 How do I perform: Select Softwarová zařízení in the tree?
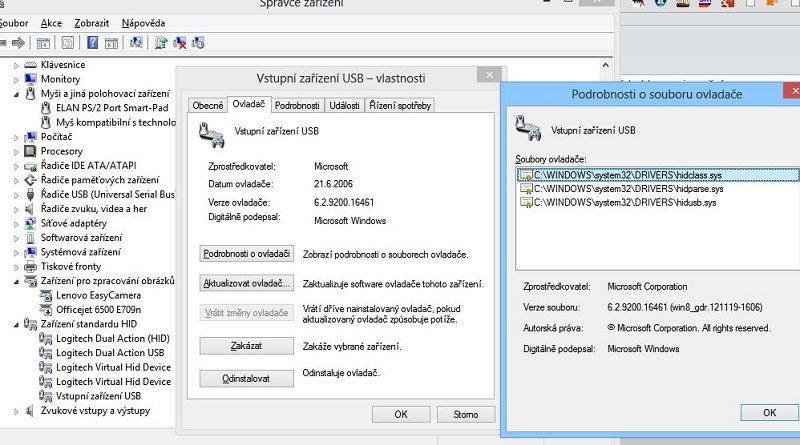click(81, 238)
